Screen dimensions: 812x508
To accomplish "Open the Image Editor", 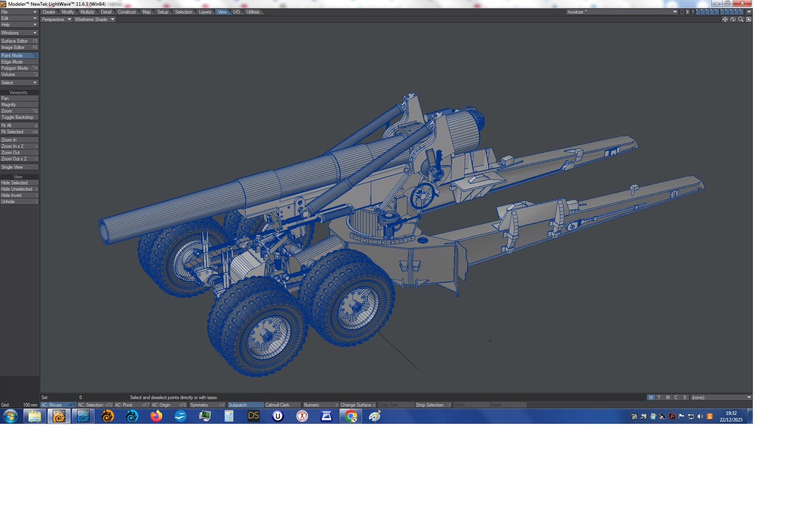I will [19, 48].
